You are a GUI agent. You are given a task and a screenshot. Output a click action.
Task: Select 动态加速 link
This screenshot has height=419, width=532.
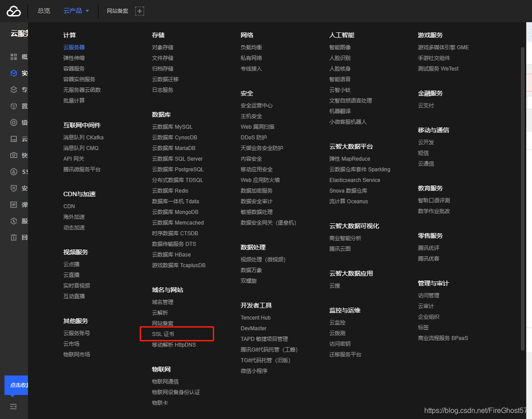(74, 227)
